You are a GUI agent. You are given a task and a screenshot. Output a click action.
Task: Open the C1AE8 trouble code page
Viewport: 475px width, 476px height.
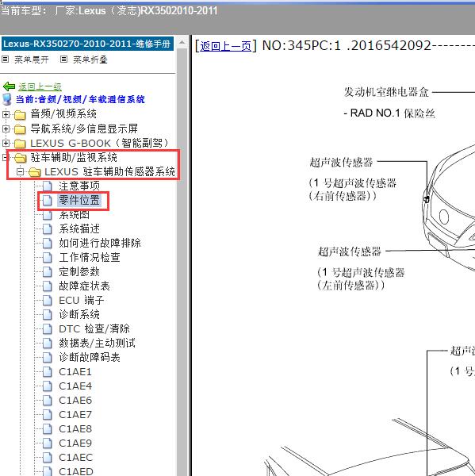tap(75, 429)
